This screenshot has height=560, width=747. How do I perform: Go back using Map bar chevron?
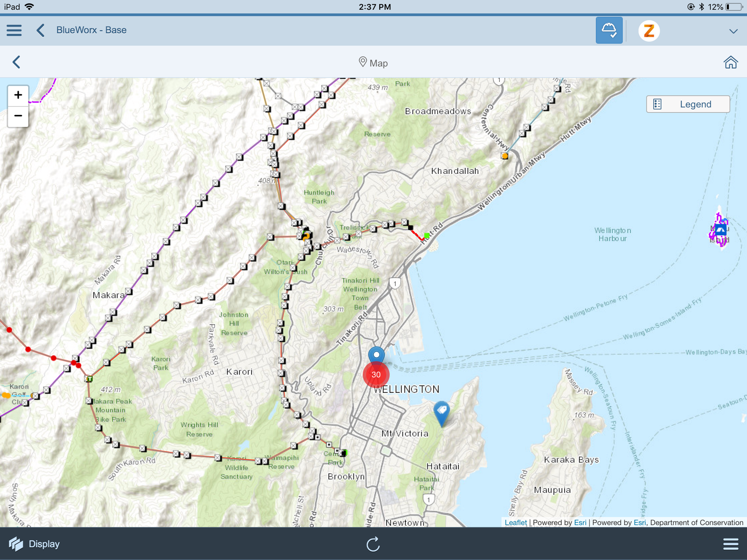pos(16,62)
